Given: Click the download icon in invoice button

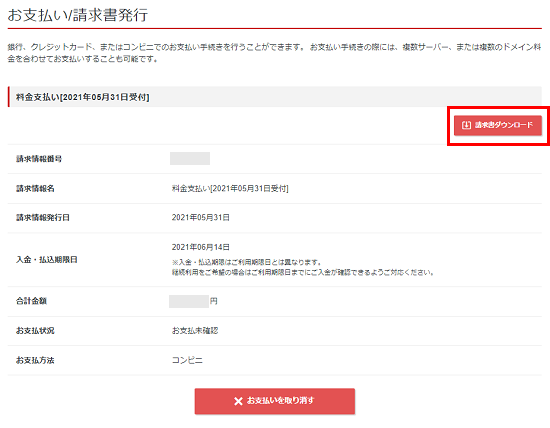Looking at the screenshot, I should [466, 125].
